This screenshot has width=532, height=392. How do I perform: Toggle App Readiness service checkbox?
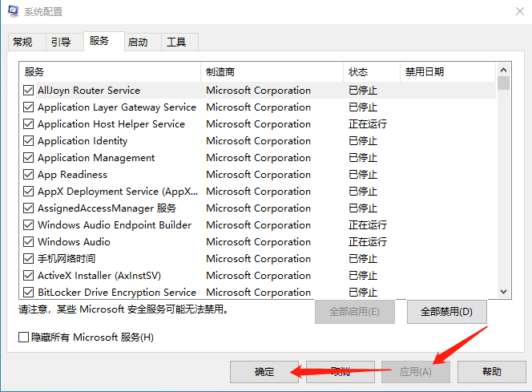pos(29,175)
